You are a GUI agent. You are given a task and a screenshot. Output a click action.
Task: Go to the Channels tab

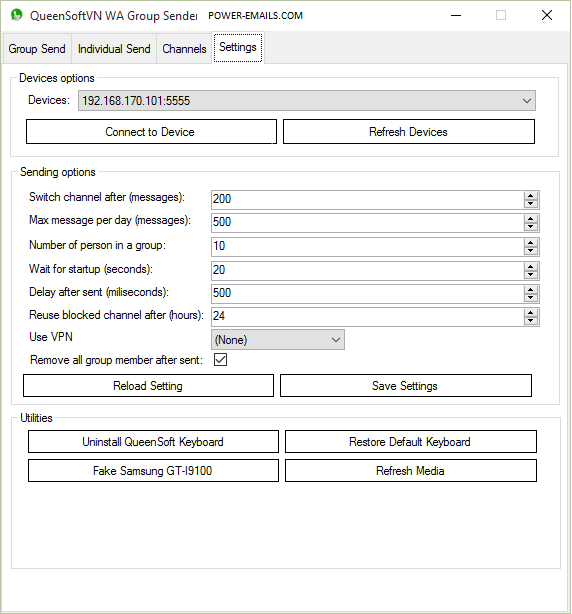click(x=184, y=49)
